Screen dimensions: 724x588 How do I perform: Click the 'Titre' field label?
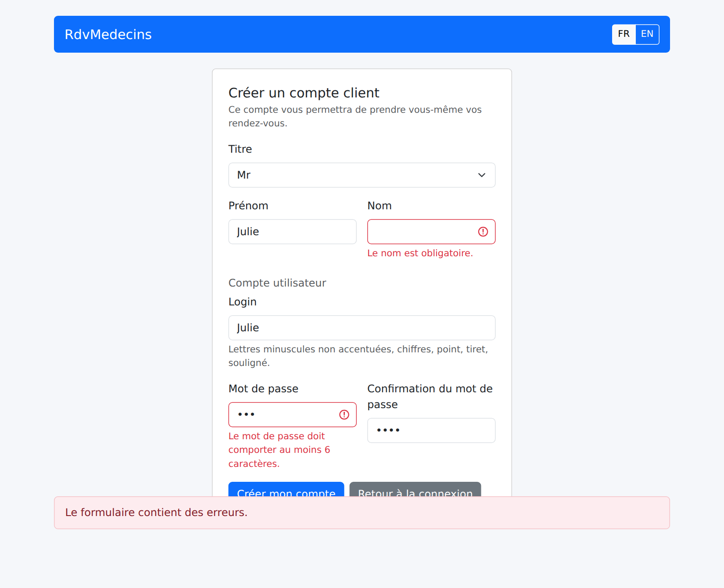click(x=240, y=149)
